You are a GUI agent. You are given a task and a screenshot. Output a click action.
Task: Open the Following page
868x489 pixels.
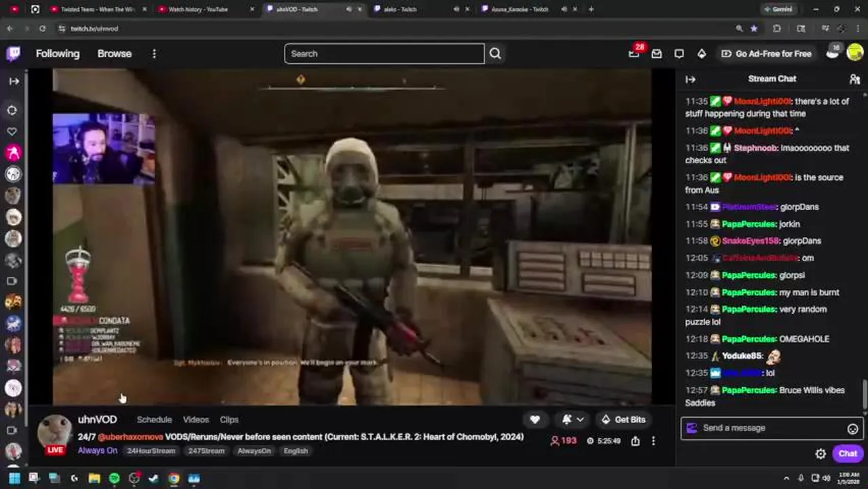coord(58,54)
